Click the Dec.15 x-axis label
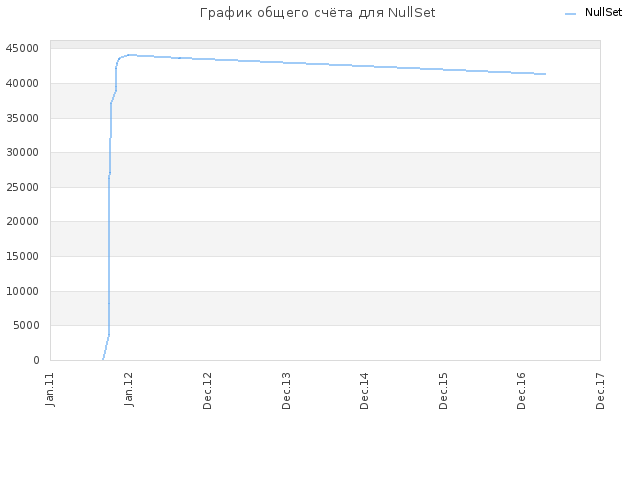640x480 pixels. pos(443,391)
